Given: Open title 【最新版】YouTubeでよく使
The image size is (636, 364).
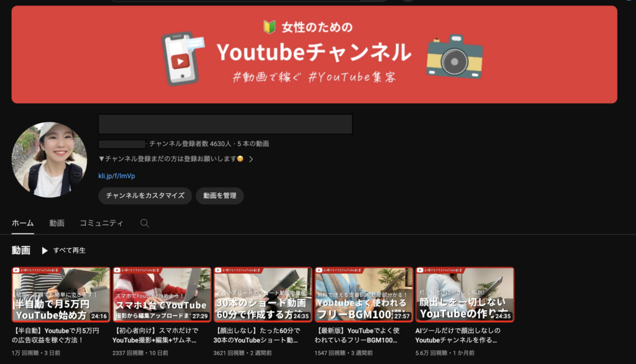Looking at the screenshot, I should (x=357, y=335).
